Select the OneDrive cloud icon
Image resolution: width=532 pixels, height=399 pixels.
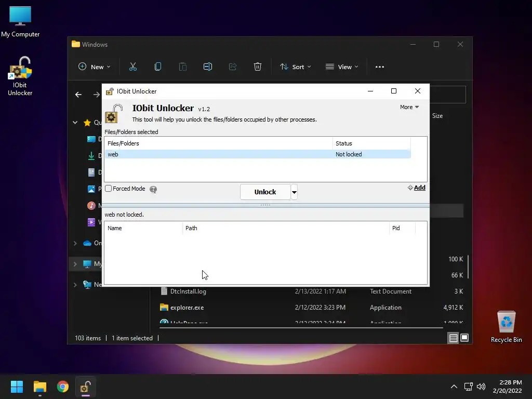click(x=87, y=243)
